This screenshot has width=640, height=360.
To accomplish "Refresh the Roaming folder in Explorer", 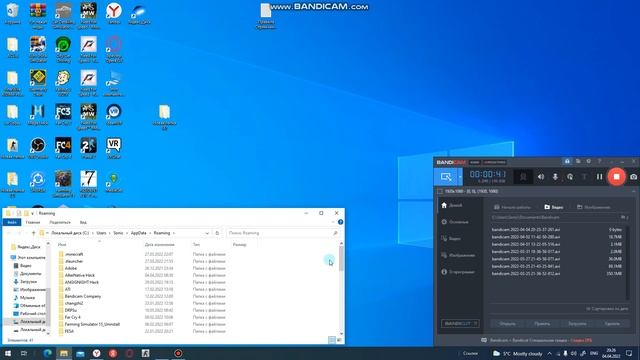I will point(217,233).
